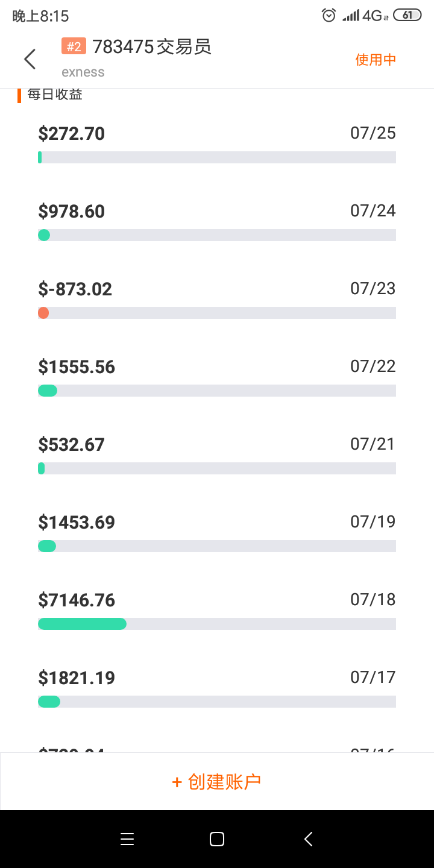The image size is (434, 868).
Task: Tap the orange #2 rank badge
Action: pyautogui.click(x=74, y=46)
